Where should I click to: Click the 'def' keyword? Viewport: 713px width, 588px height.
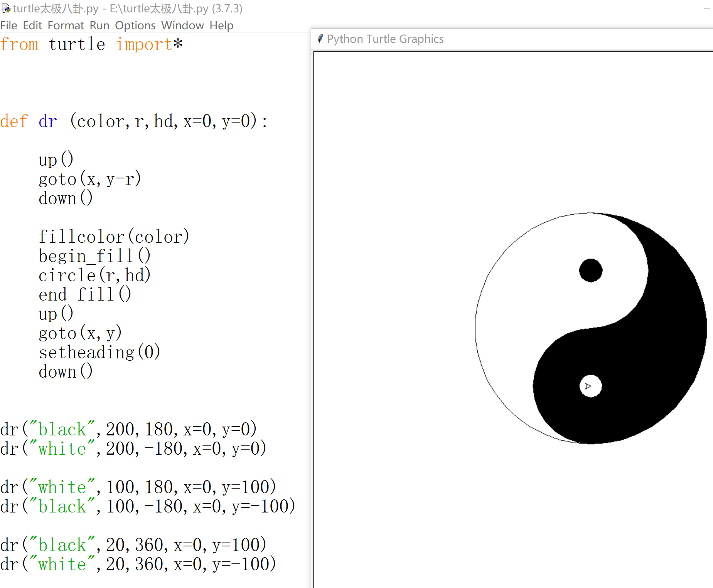coord(14,121)
